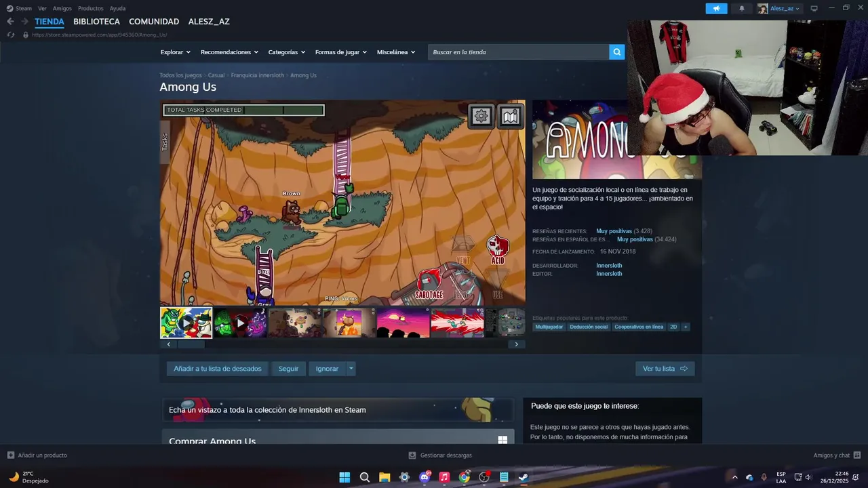Open the Productos menu
Viewport: 868px width, 488px height.
pyautogui.click(x=91, y=8)
